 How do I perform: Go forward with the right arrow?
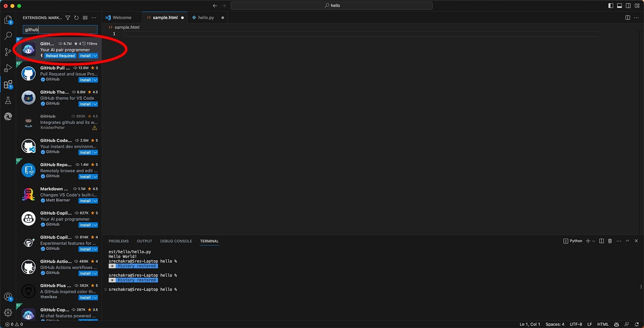point(224,6)
